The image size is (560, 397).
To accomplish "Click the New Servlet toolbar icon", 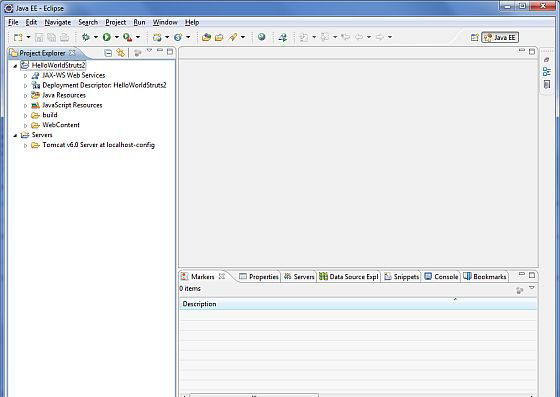I will pyautogui.click(x=178, y=37).
